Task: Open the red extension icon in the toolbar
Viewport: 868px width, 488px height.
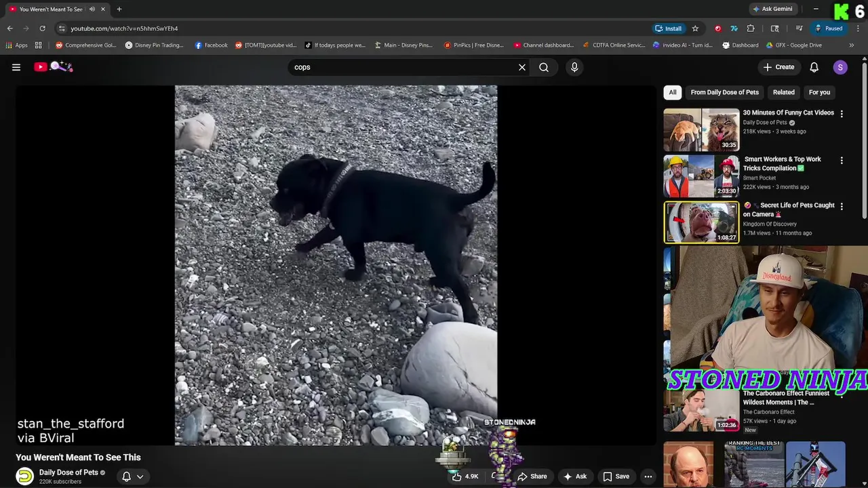Action: [x=718, y=28]
